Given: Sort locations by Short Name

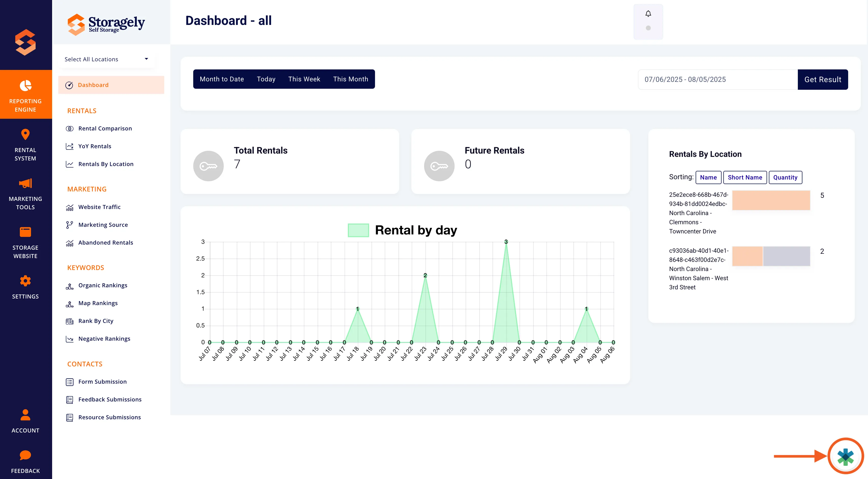Looking at the screenshot, I should pyautogui.click(x=745, y=177).
